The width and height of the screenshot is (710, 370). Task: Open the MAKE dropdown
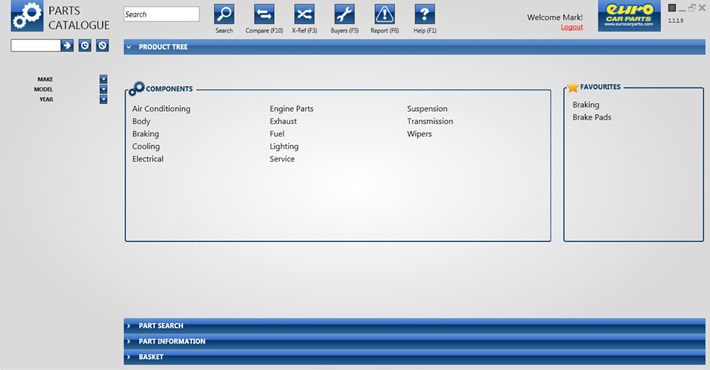(104, 79)
